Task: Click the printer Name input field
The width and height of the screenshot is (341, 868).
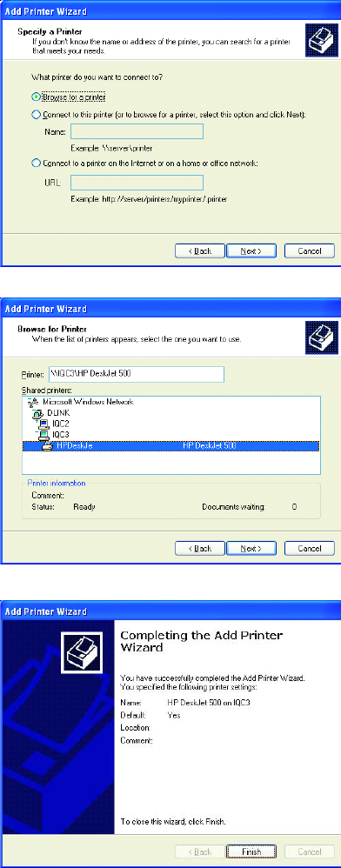Action: [x=137, y=131]
